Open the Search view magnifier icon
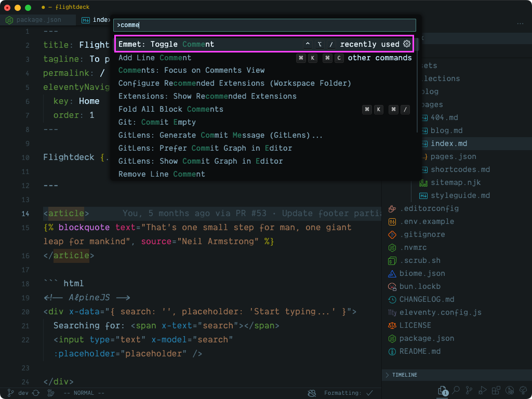Image resolution: width=532 pixels, height=399 pixels. pos(456,390)
